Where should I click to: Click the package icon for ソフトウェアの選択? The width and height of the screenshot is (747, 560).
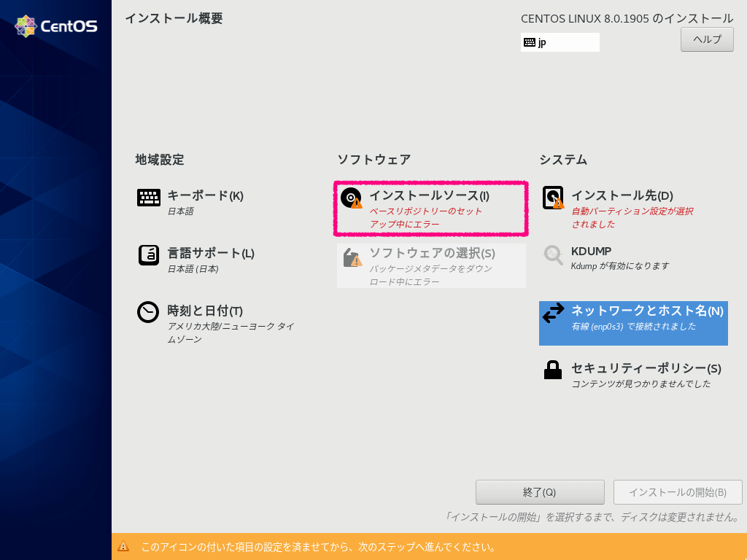(352, 257)
